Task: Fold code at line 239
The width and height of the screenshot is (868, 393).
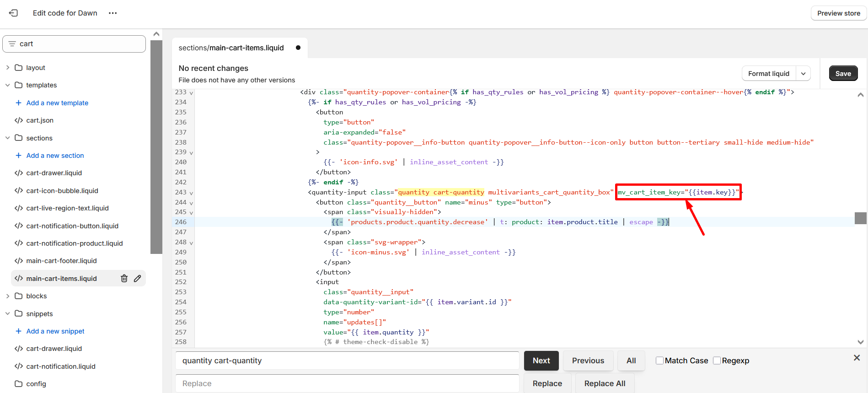Action: click(191, 153)
